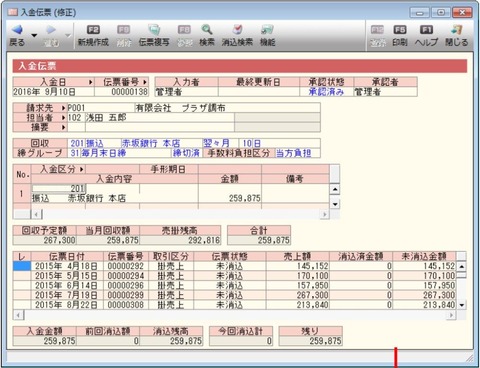Click 未消込金額 value 157,950
Image resolution: width=480 pixels, height=368 pixels.
tap(424, 285)
